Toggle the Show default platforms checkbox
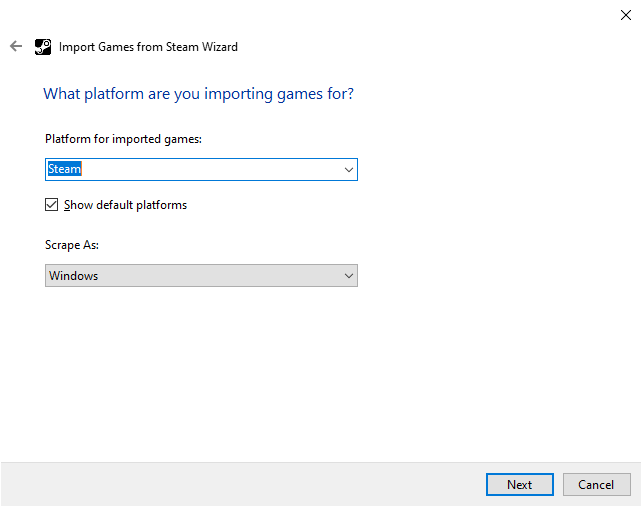 51,204
